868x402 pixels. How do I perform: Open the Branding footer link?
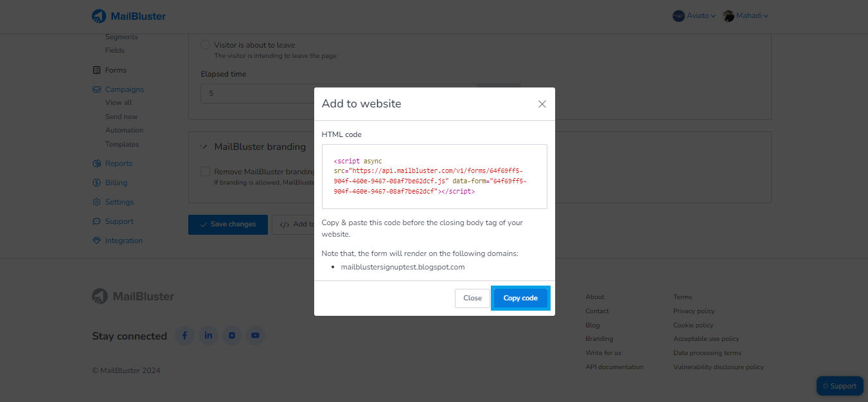point(599,339)
